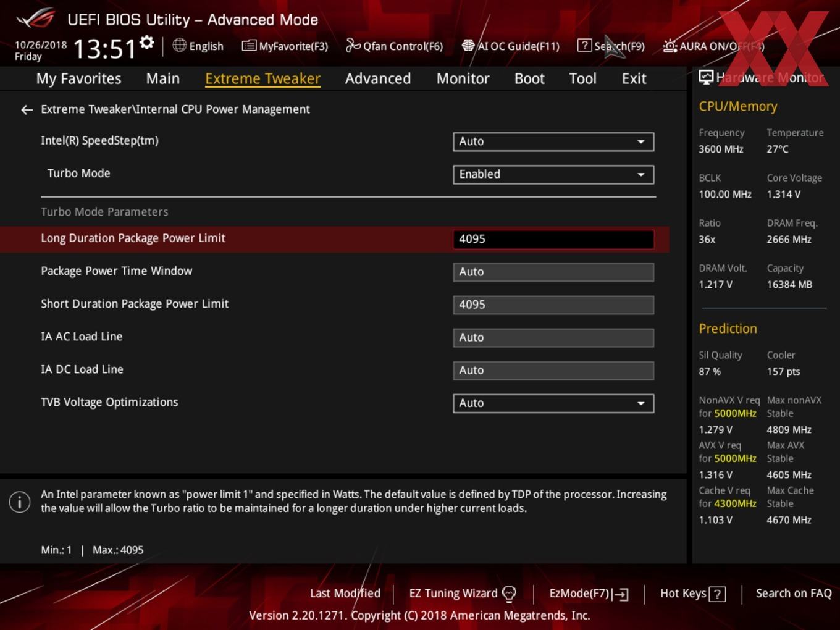Image resolution: width=840 pixels, height=630 pixels.
Task: Click the AURA ON/OFF light icon
Action: [670, 46]
